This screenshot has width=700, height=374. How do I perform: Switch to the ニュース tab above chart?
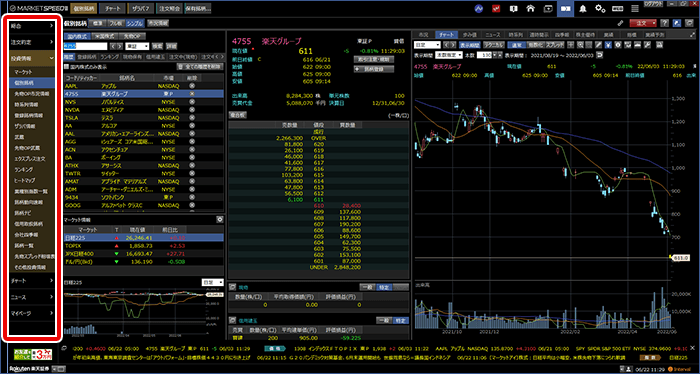493,34
